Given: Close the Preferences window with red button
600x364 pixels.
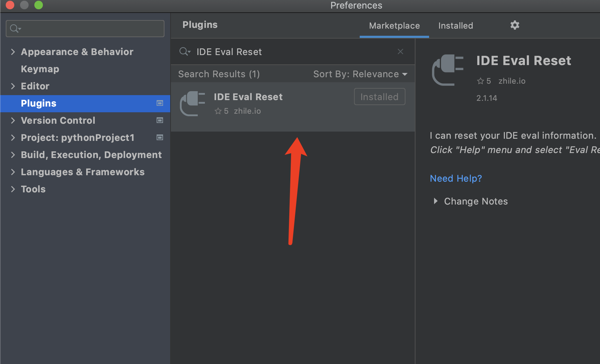Looking at the screenshot, I should point(10,5).
